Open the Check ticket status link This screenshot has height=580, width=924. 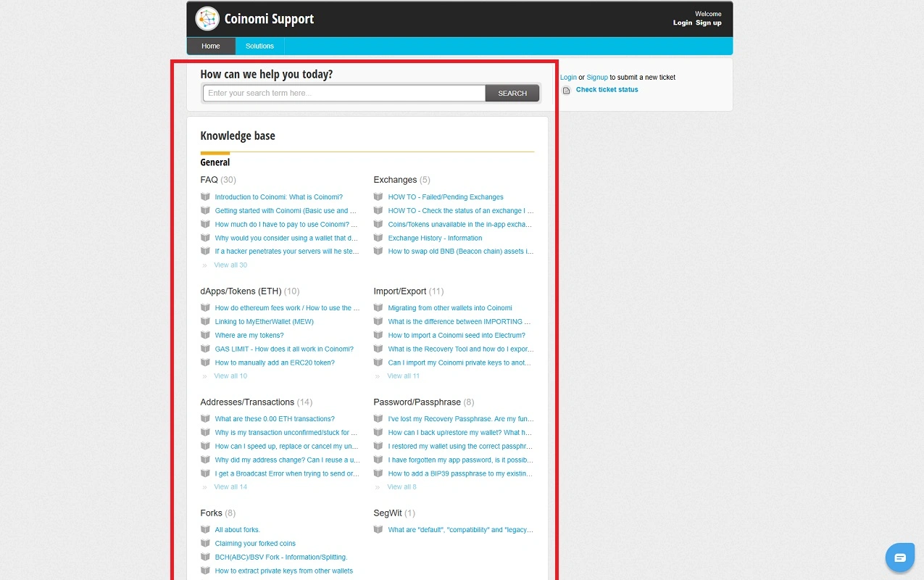(x=607, y=90)
